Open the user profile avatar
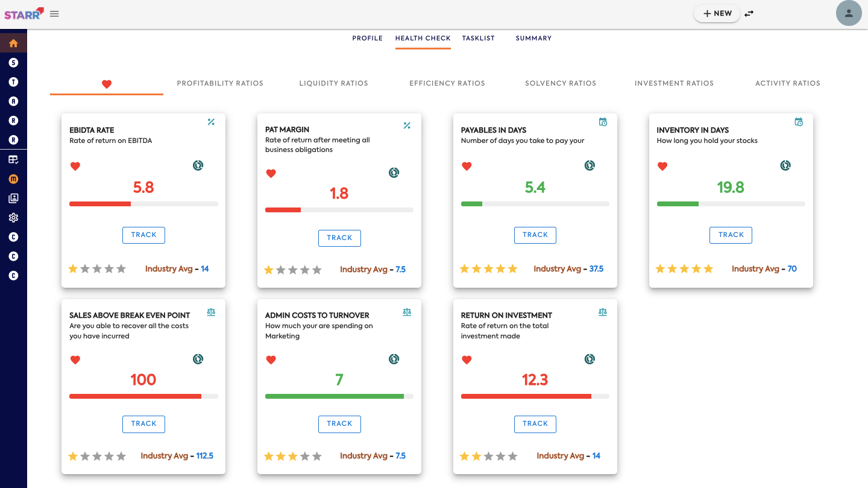The image size is (868, 488). pos(848,13)
